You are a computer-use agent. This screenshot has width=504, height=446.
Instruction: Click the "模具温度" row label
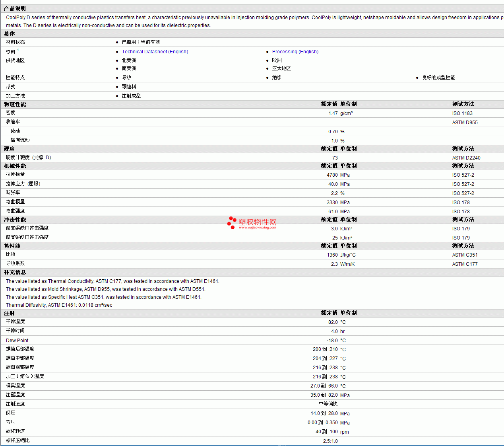(x=16, y=386)
